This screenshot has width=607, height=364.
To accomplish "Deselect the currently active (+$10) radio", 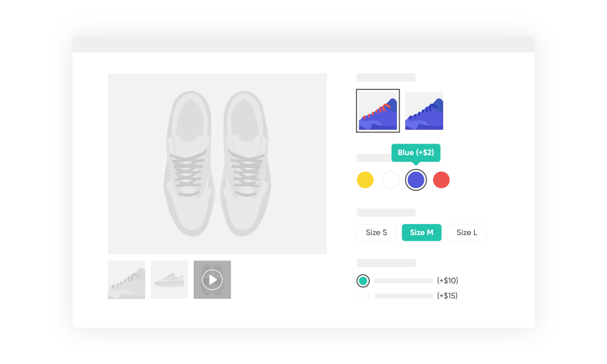I will (363, 280).
